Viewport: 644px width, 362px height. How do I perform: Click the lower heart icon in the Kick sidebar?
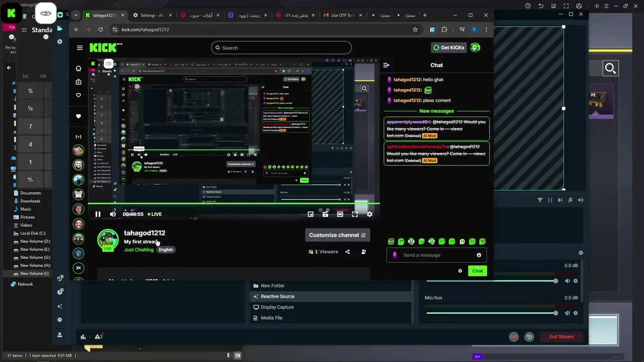click(x=78, y=116)
